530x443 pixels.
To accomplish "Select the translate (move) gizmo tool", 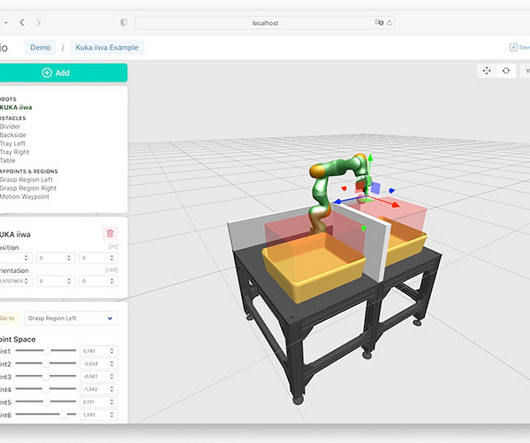I will tap(487, 71).
